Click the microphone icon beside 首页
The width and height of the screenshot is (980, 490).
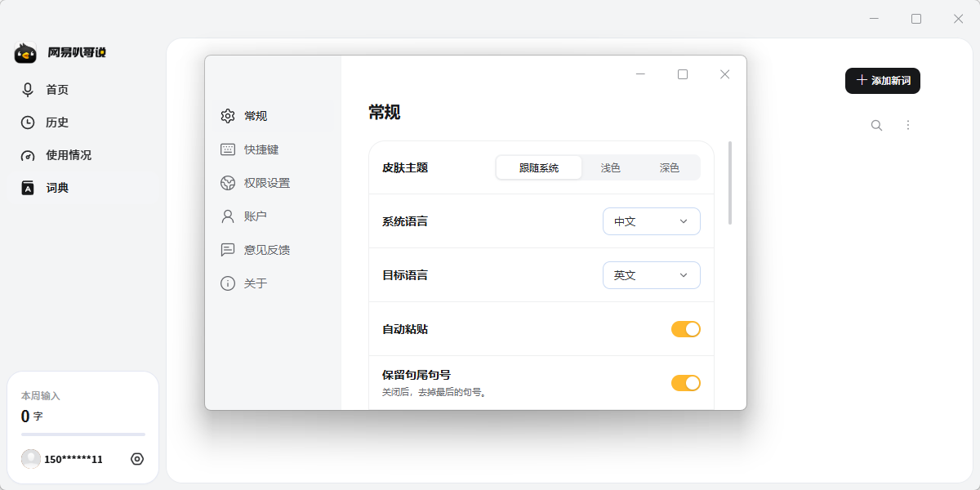pyautogui.click(x=28, y=90)
